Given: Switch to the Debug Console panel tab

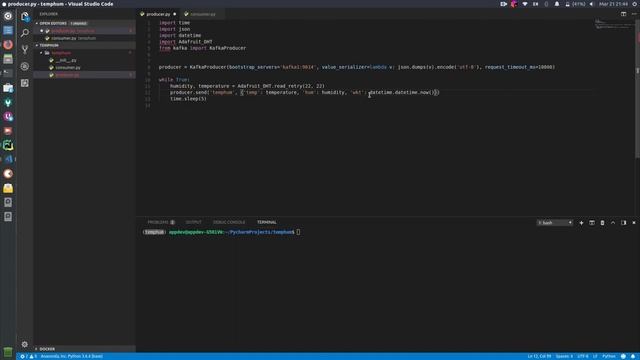Looking at the screenshot, I should 229,222.
